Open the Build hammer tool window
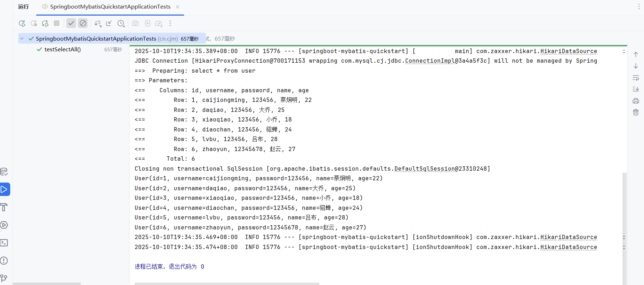 4,207
